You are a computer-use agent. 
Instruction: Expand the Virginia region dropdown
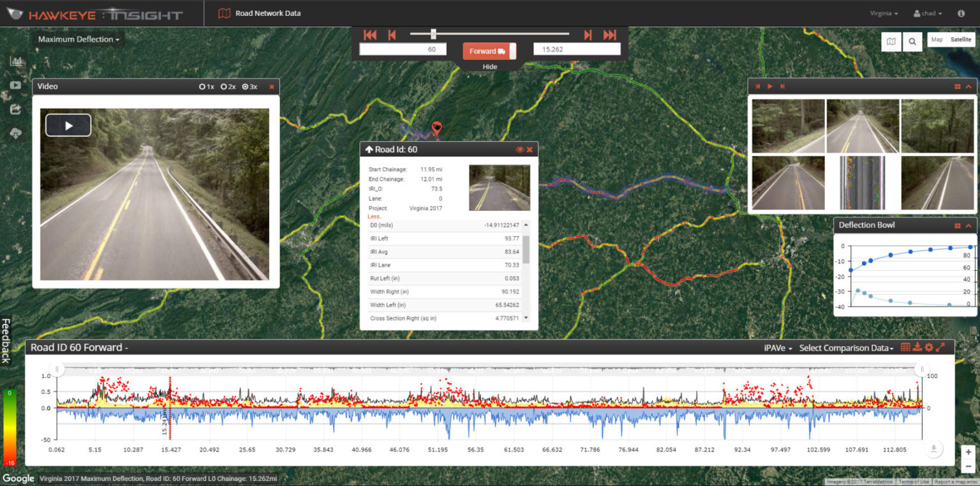click(884, 13)
